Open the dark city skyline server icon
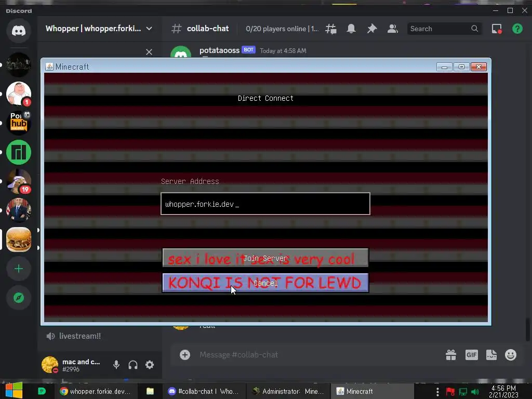532x399 pixels. point(19,64)
